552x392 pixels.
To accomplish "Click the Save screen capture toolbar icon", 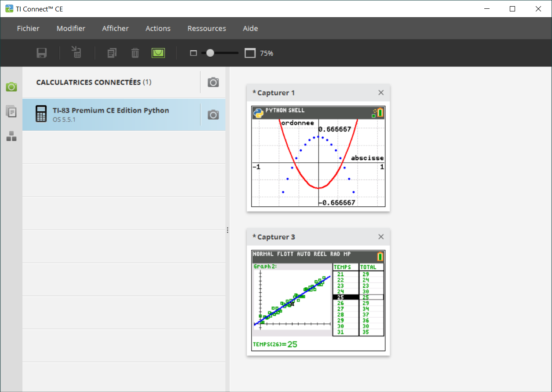I will tap(42, 53).
